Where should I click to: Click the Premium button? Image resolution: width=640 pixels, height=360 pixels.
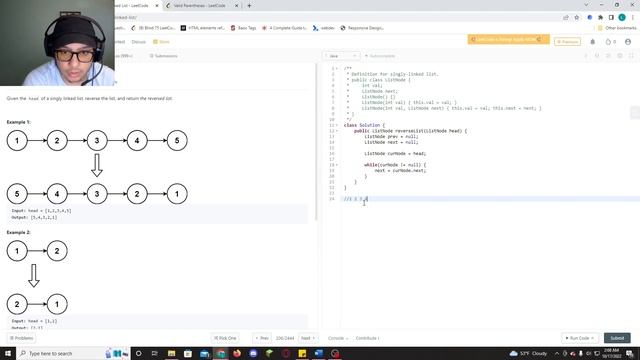pos(567,42)
